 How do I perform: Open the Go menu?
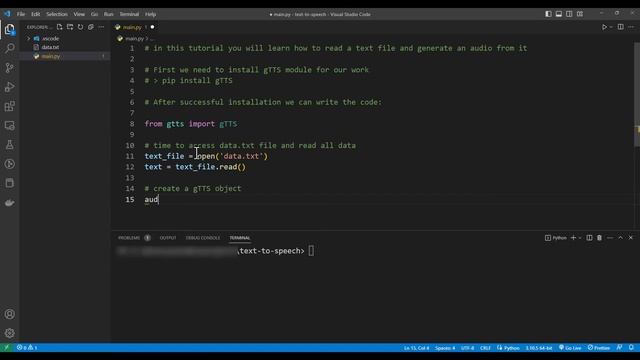click(94, 14)
